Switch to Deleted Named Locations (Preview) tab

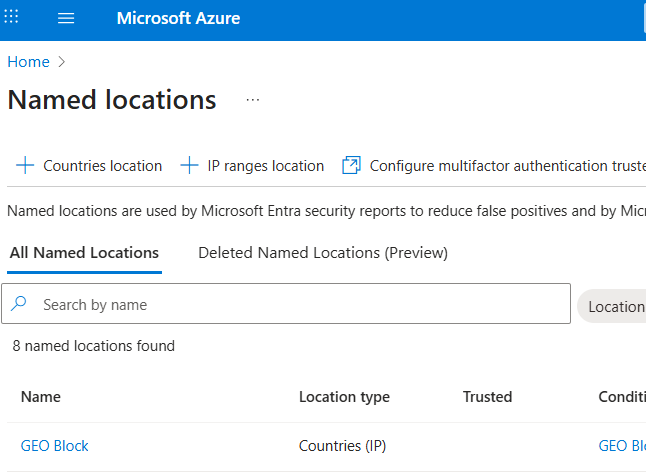click(323, 252)
